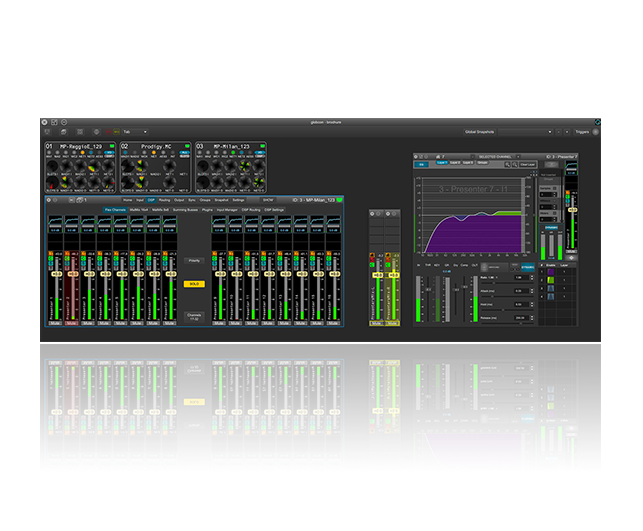Click the round globe icon in toolbar
The height and width of the screenshot is (531, 643).
96,131
